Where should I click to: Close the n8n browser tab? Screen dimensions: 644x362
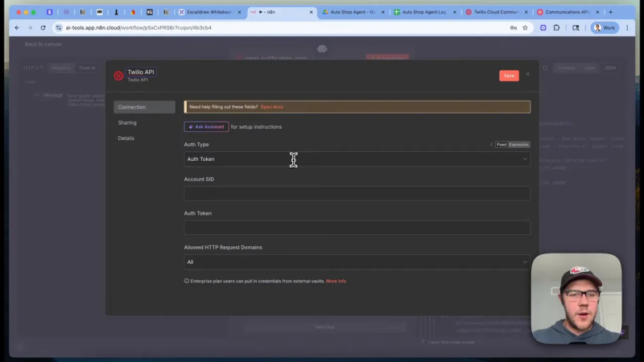(311, 12)
